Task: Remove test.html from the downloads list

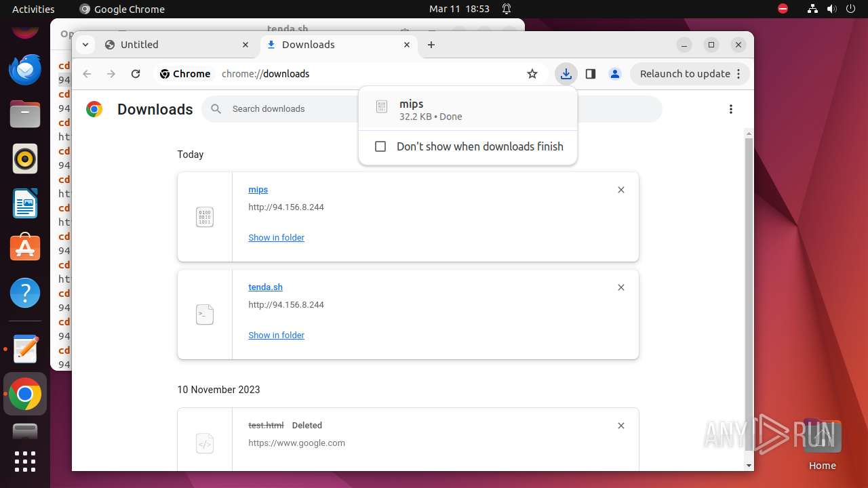Action: [x=621, y=426]
